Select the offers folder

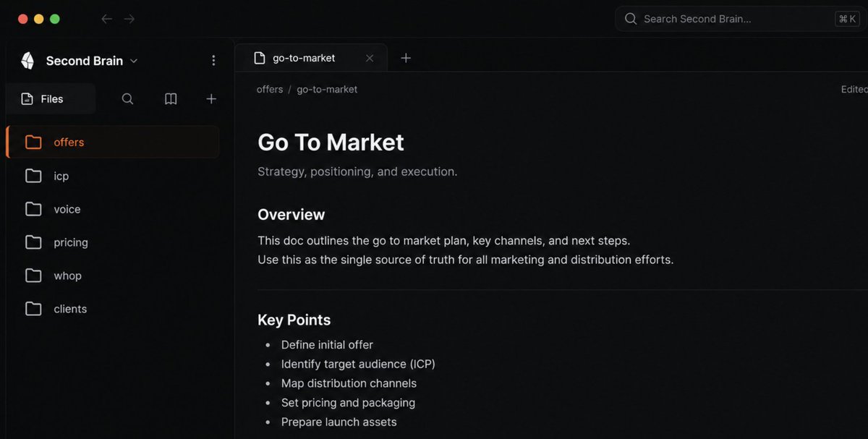click(x=113, y=142)
